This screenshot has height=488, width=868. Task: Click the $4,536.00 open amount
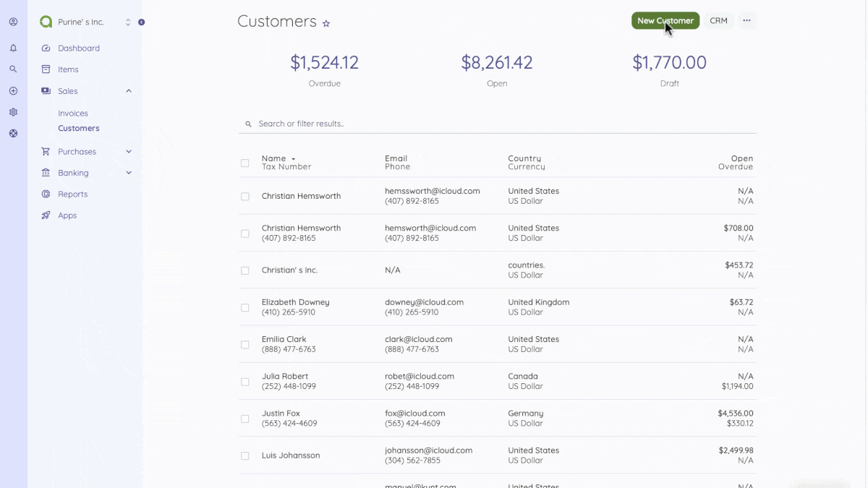[736, 414]
